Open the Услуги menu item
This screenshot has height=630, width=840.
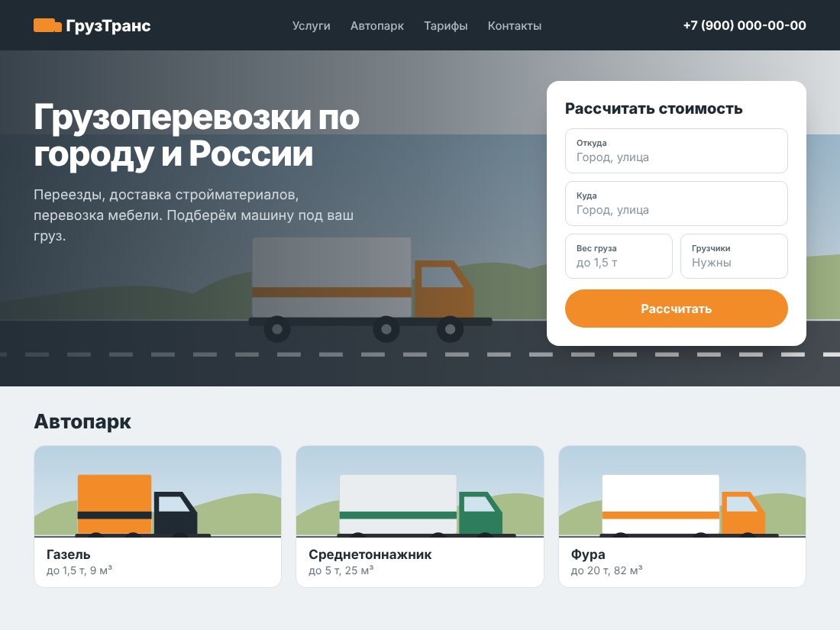pos(312,26)
